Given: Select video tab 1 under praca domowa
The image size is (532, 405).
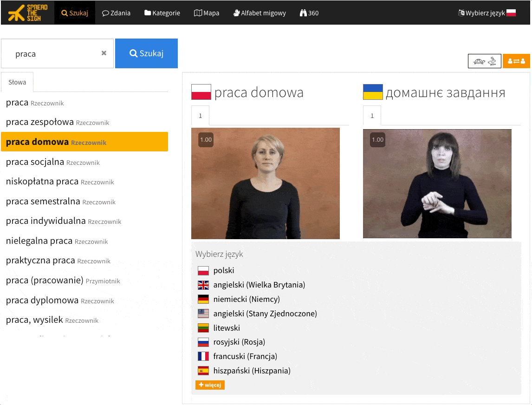Looking at the screenshot, I should click(x=201, y=116).
